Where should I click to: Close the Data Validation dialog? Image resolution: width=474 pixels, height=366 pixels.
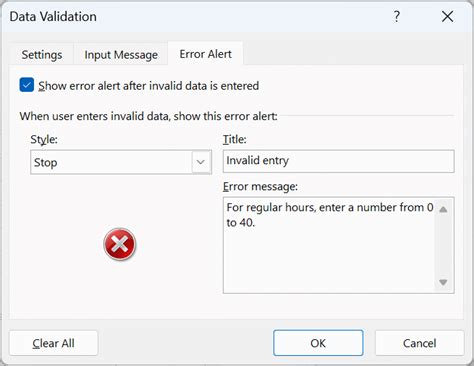click(x=447, y=16)
